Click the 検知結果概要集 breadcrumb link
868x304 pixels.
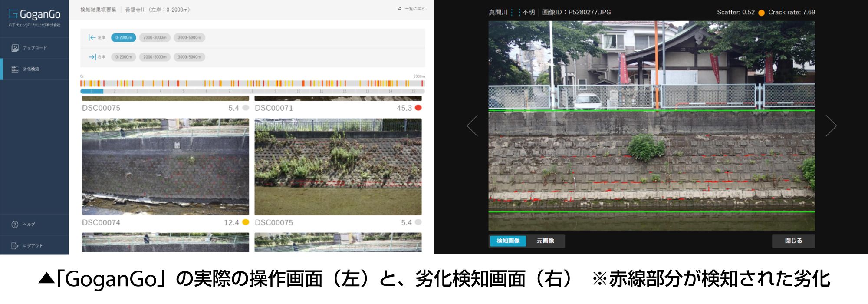[x=99, y=10]
